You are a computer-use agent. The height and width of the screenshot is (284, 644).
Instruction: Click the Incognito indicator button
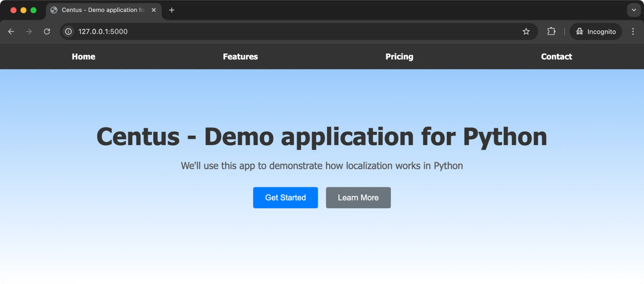tap(596, 32)
